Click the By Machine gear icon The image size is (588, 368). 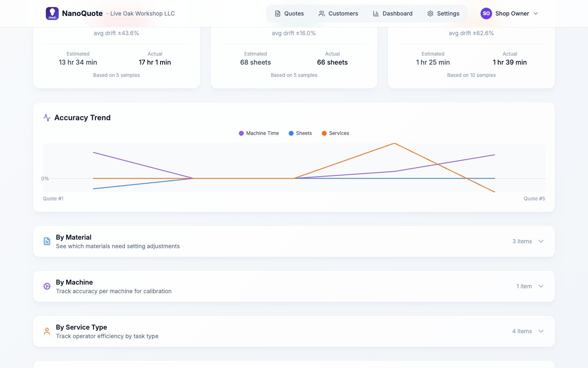tap(47, 286)
